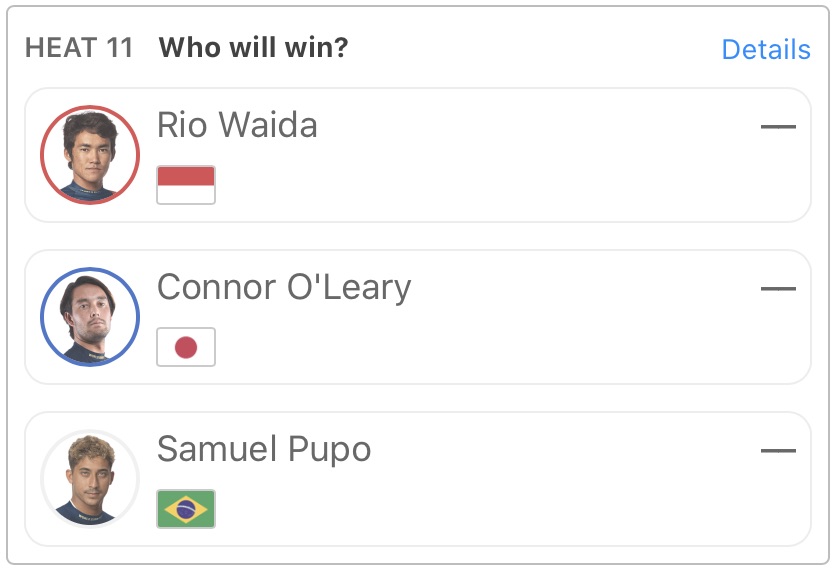Click empty space right of Rio Waida's flag
This screenshot has width=838, height=574.
[450, 187]
